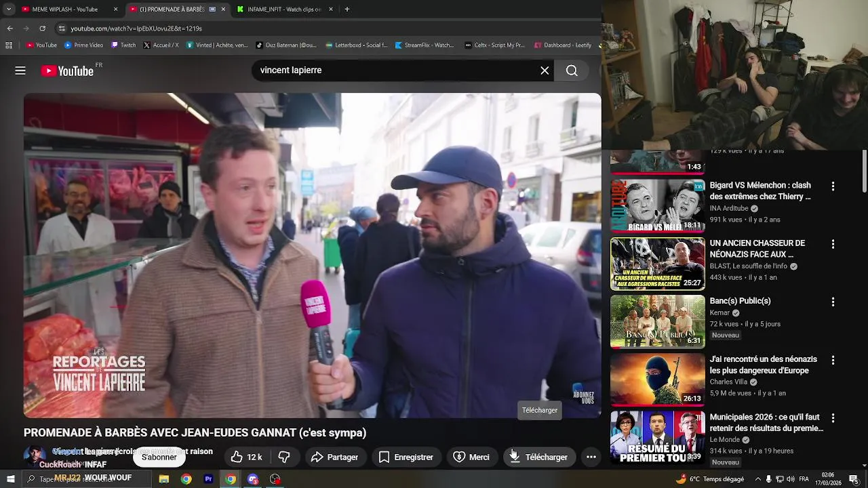View site information icon in address bar

point(62,28)
